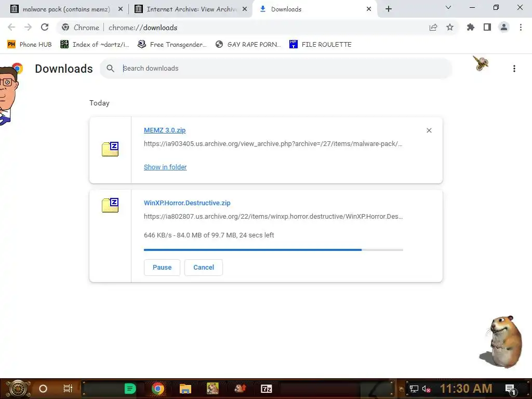This screenshot has height=399, width=532.
Task: Switch to the Internet Archive: View Archive tab
Action: pyautogui.click(x=191, y=9)
